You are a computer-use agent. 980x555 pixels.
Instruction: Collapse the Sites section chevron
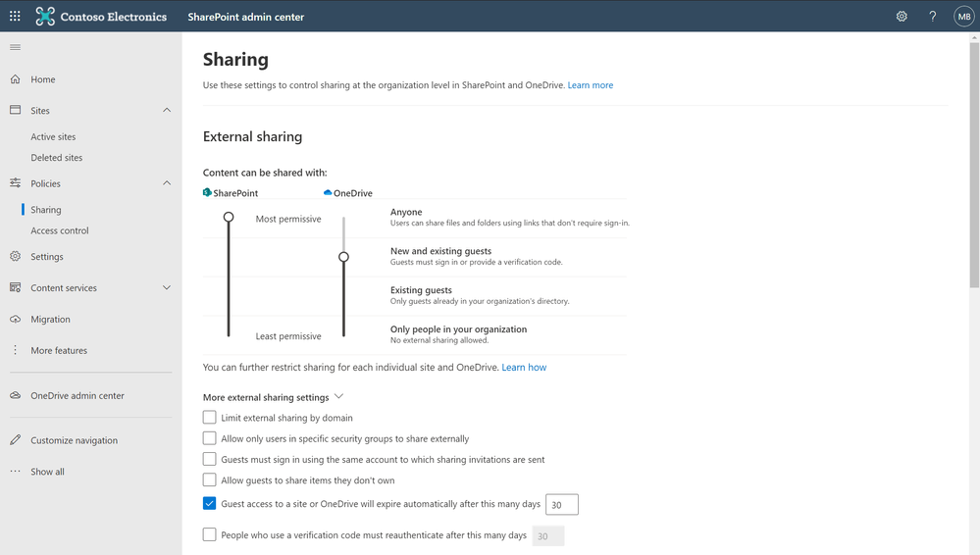pyautogui.click(x=167, y=110)
